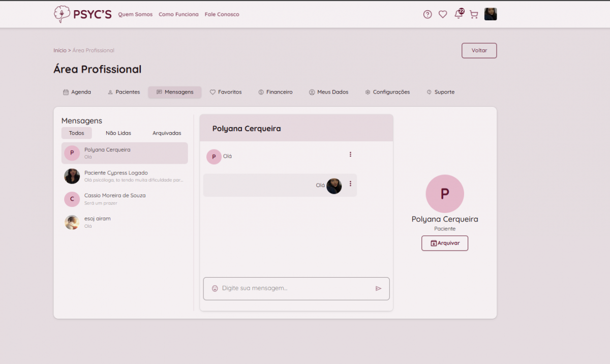
Task: Open favorites heart icon in header
Action: [443, 14]
